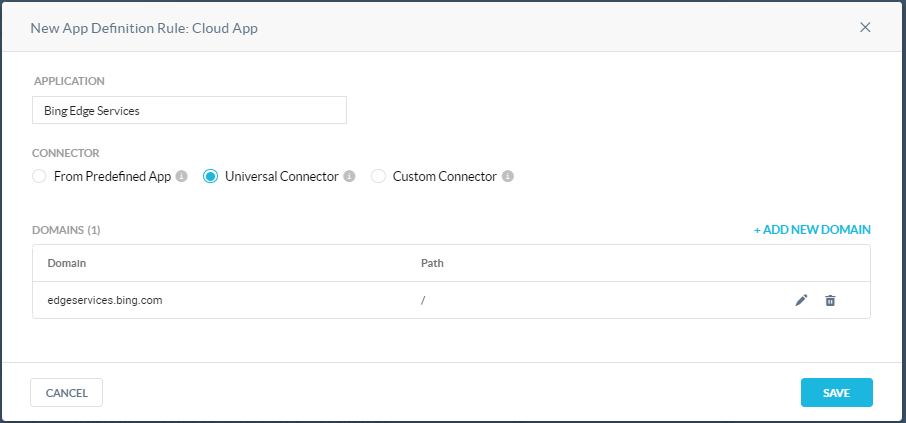Click the DOMAINS (1) section label
906x423 pixels.
coord(66,230)
